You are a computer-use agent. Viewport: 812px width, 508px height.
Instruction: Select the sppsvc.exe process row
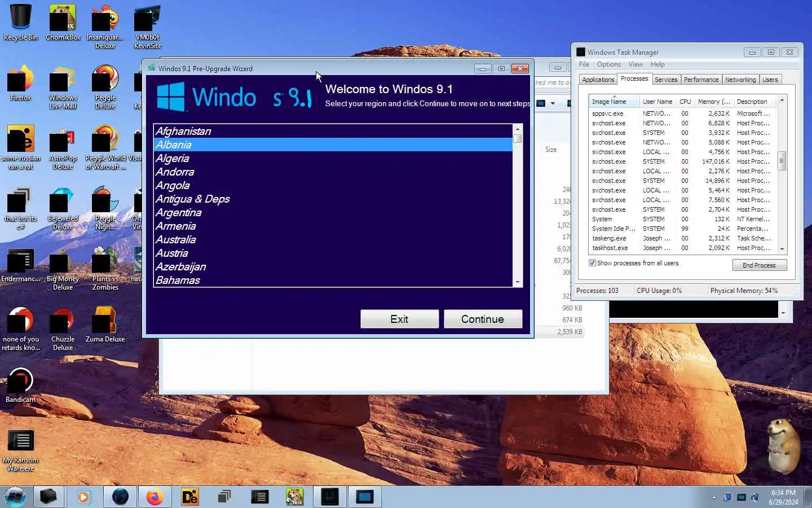click(x=683, y=113)
